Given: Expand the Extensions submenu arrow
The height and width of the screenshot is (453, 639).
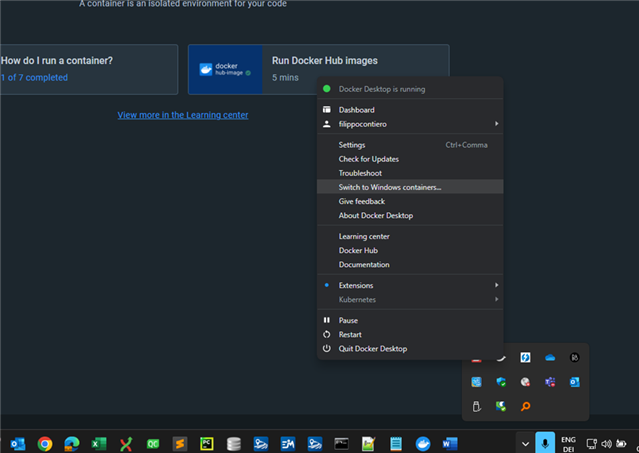Looking at the screenshot, I should coord(496,285).
